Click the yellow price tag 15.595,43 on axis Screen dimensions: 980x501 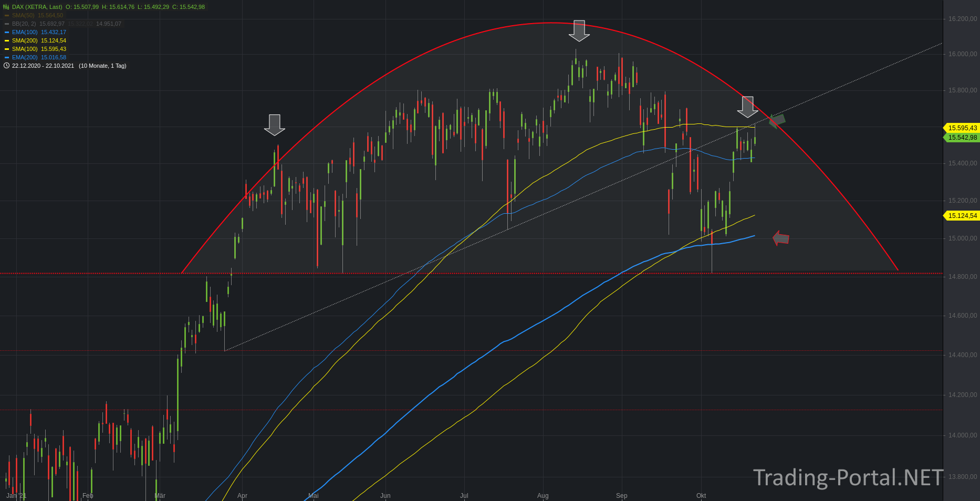pyautogui.click(x=962, y=128)
